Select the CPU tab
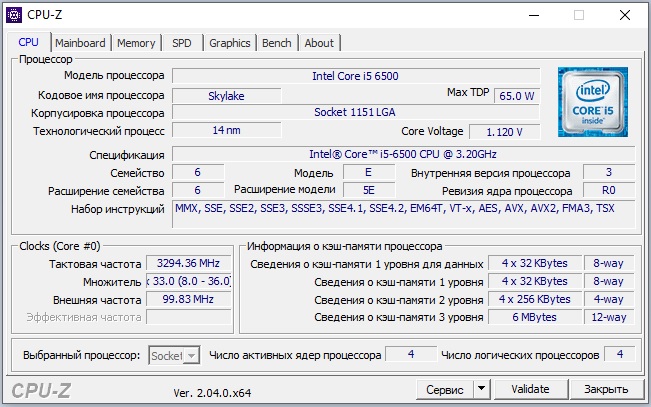Image resolution: width=651 pixels, height=407 pixels. (29, 42)
